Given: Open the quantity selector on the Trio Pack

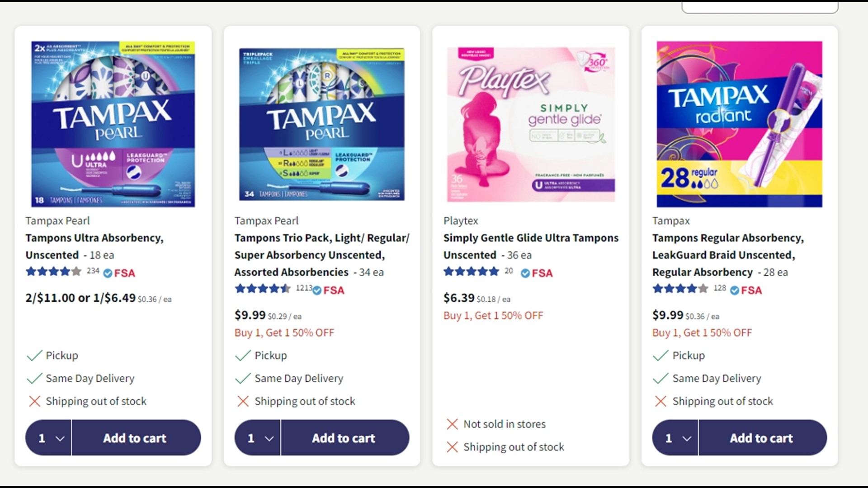Looking at the screenshot, I should click(256, 437).
